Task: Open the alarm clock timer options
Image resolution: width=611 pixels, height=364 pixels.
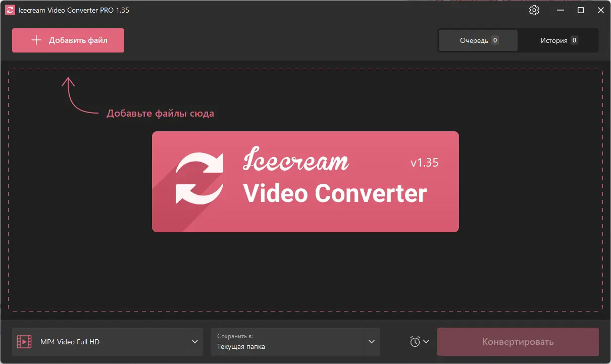Action: [x=415, y=342]
